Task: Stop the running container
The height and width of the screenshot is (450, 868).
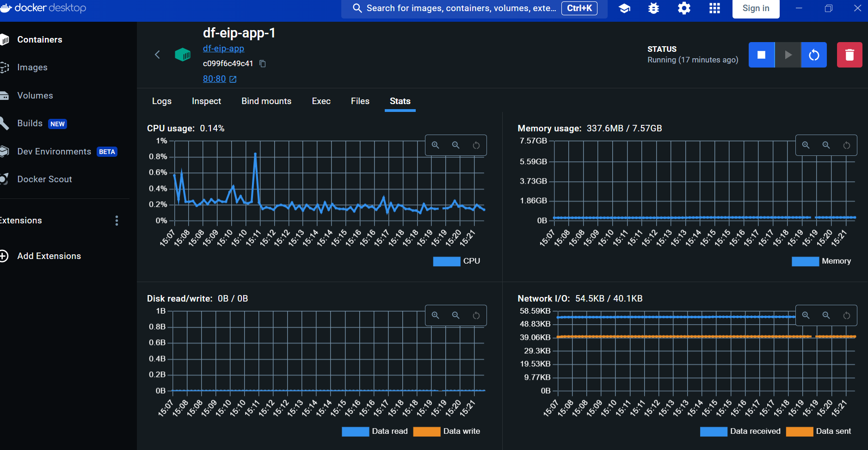Action: tap(761, 55)
